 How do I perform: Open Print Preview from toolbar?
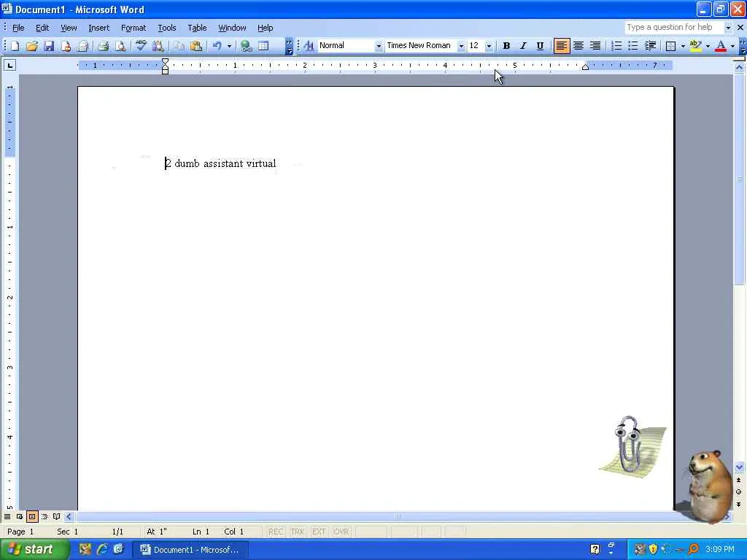point(120,46)
